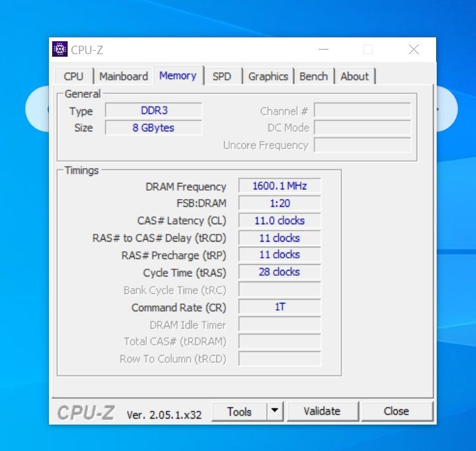Click the empty Row To Column field

click(280, 359)
